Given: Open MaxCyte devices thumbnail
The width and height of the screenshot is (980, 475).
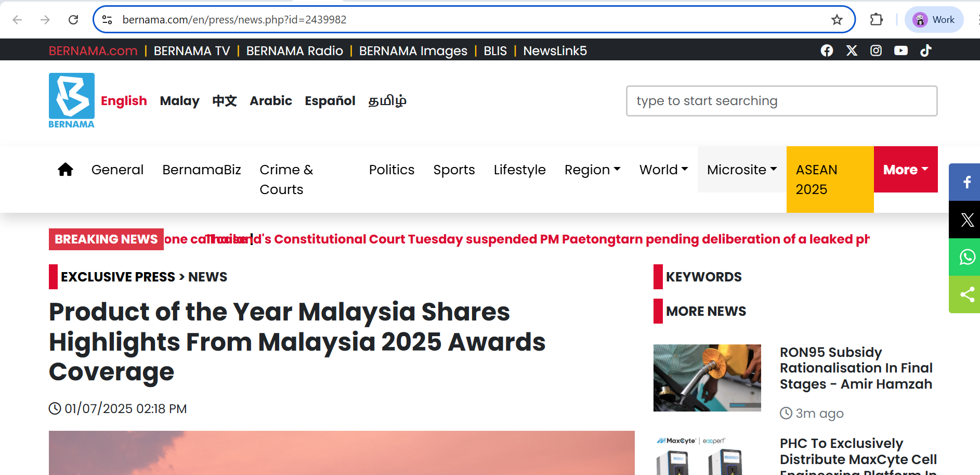Looking at the screenshot, I should (707, 455).
